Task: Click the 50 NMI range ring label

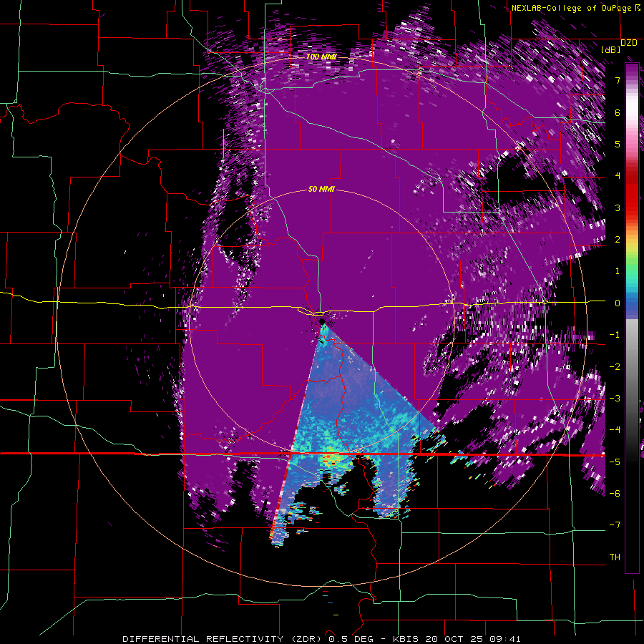Action: [x=321, y=190]
